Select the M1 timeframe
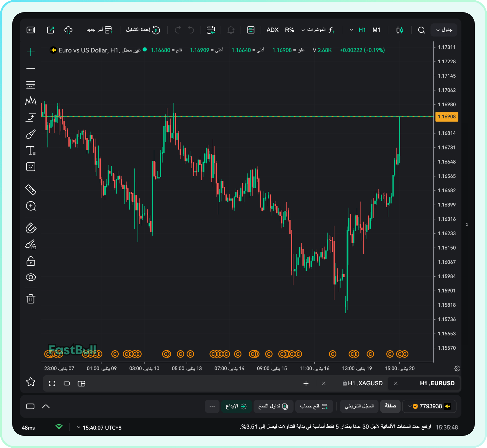Image resolution: width=487 pixels, height=448 pixels. [376, 30]
